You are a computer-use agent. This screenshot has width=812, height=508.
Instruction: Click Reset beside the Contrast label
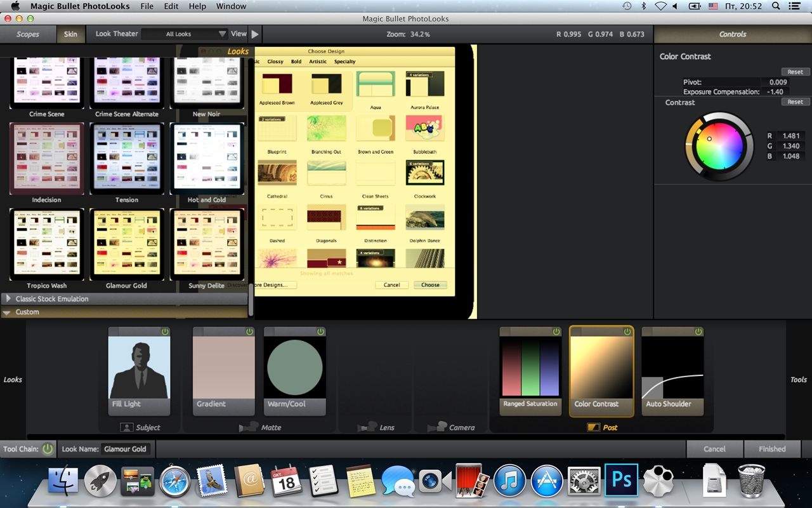click(796, 102)
